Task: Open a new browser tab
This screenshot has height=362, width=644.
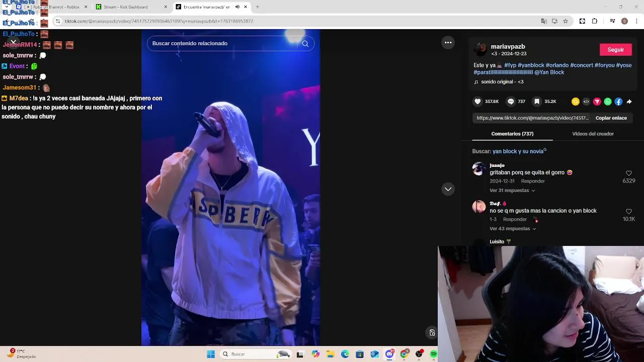Action: [x=258, y=7]
